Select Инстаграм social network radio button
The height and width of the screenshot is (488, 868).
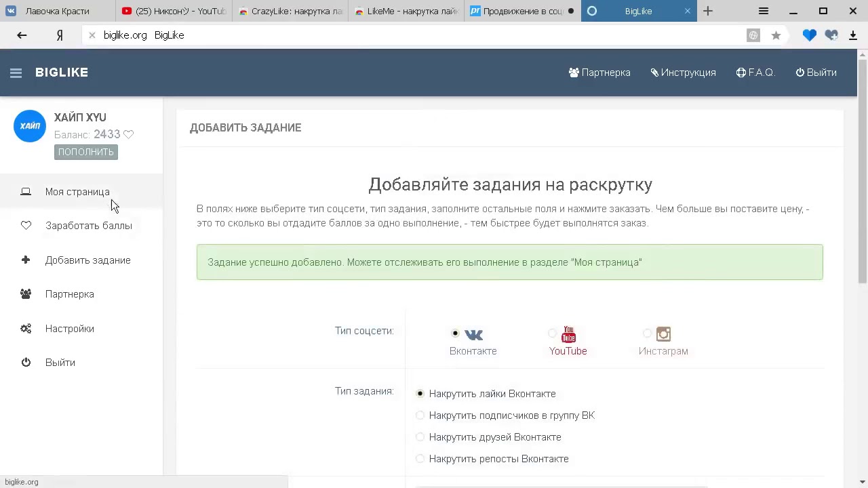[x=648, y=333]
